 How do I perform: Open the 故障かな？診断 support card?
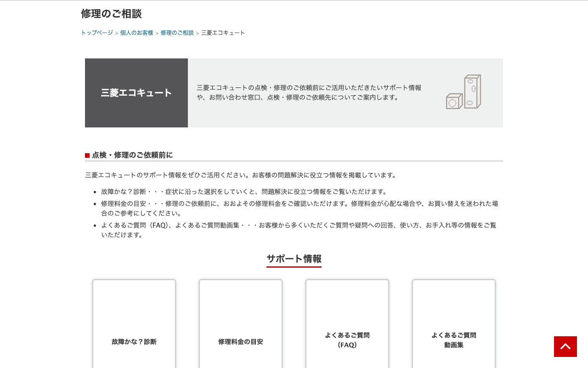(134, 324)
